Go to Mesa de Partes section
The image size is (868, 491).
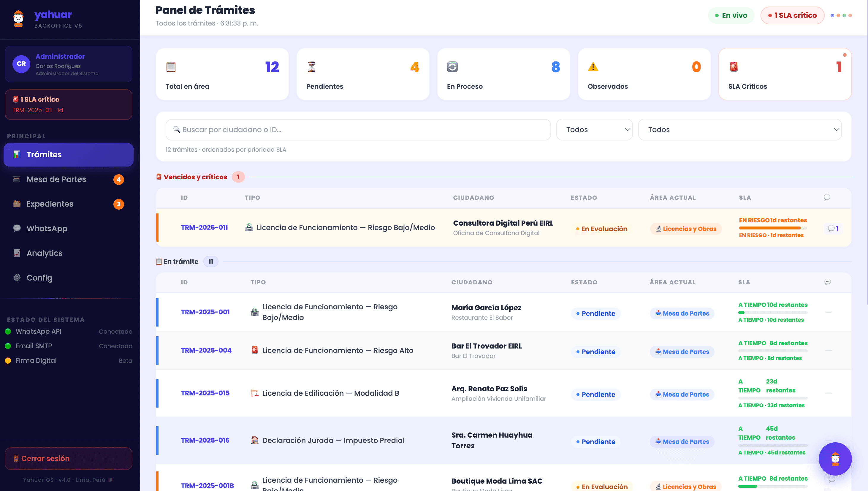pos(69,179)
